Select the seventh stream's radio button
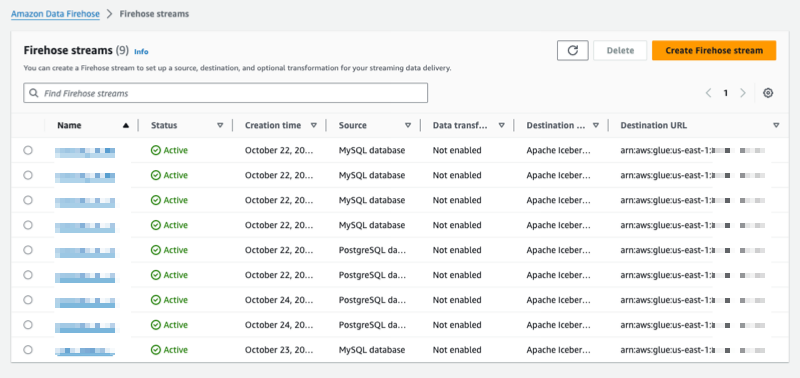Image resolution: width=800 pixels, height=378 pixels. pyautogui.click(x=28, y=300)
